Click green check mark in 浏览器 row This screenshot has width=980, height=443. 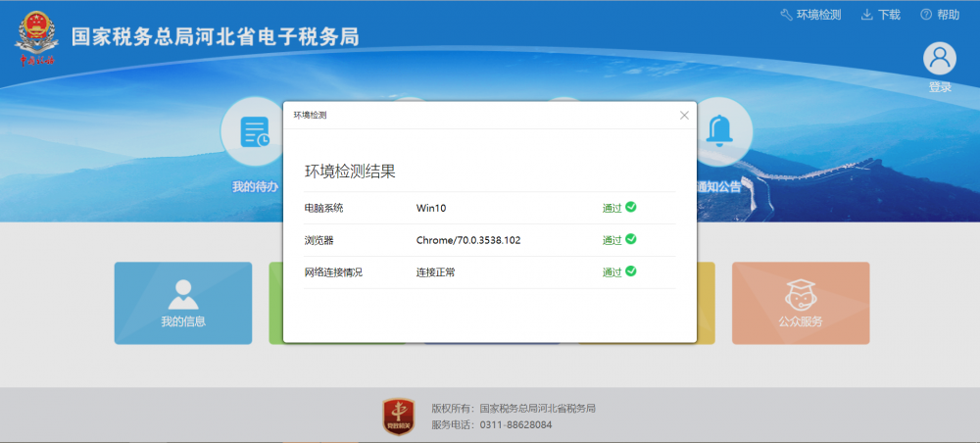[x=631, y=239]
